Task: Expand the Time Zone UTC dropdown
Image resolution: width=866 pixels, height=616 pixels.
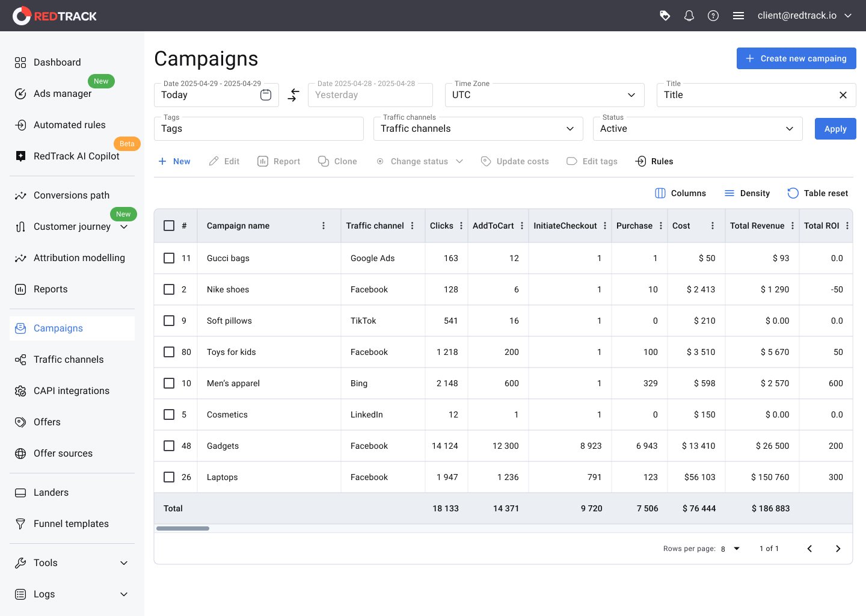Action: 544,95
